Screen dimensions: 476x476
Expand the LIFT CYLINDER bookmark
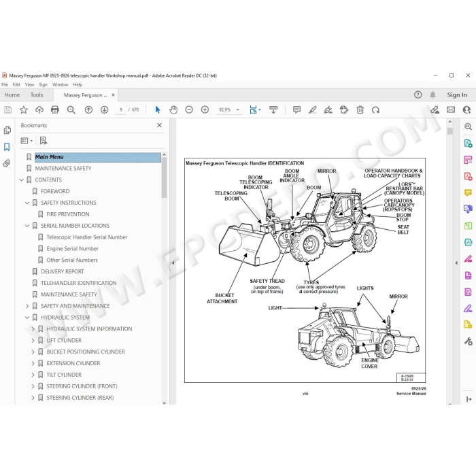coord(33,340)
